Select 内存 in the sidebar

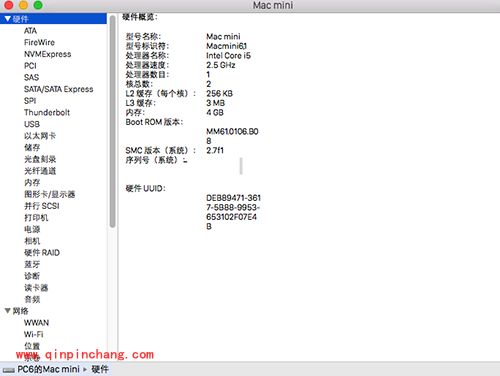point(32,182)
